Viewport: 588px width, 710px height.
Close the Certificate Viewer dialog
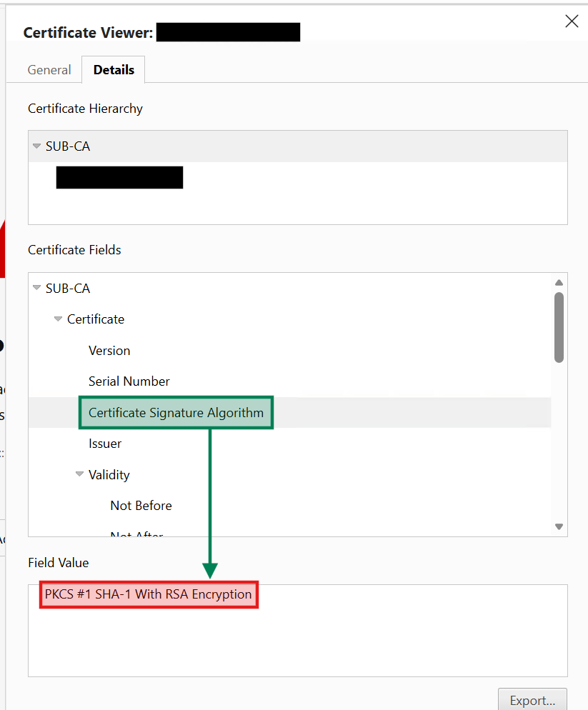tap(572, 21)
